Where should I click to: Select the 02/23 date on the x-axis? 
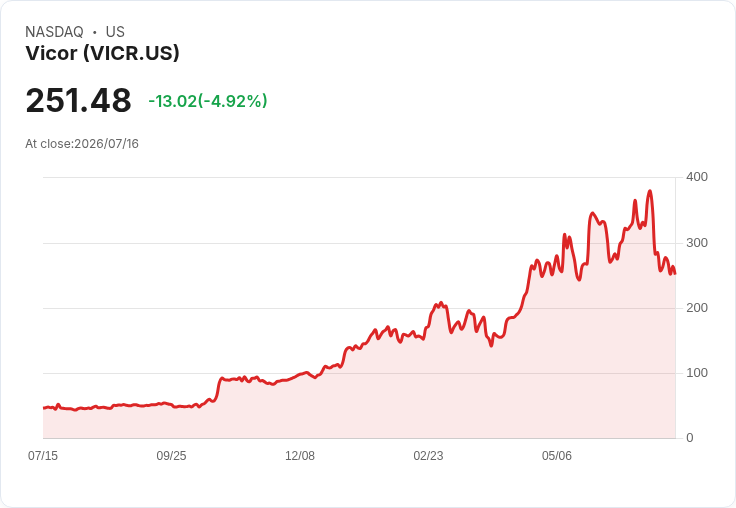click(428, 456)
